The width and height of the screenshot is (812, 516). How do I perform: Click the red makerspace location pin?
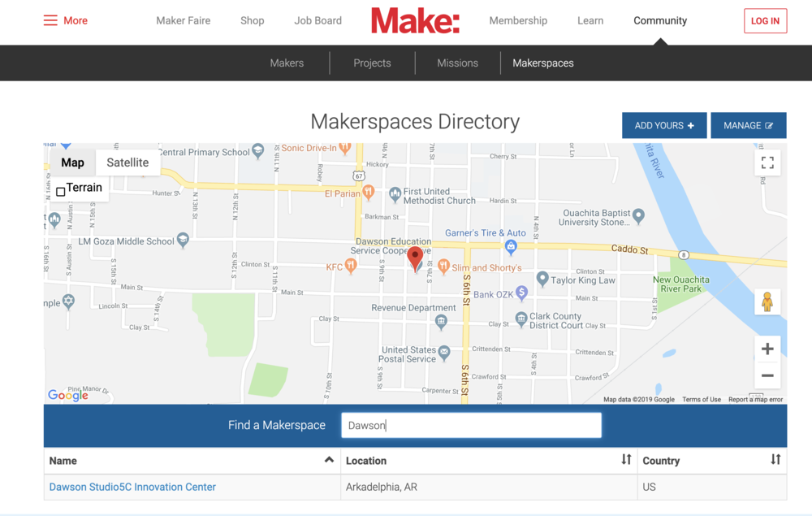coord(415,258)
